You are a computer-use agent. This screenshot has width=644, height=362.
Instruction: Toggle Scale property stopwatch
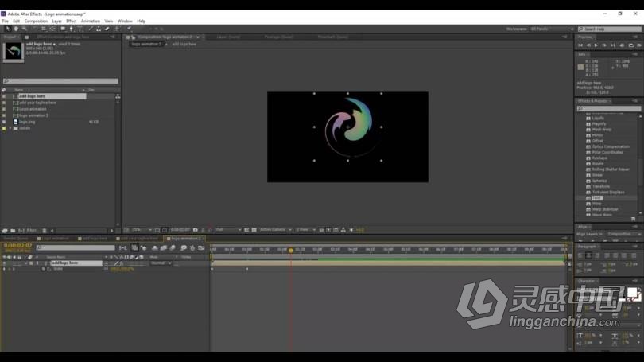click(x=43, y=269)
